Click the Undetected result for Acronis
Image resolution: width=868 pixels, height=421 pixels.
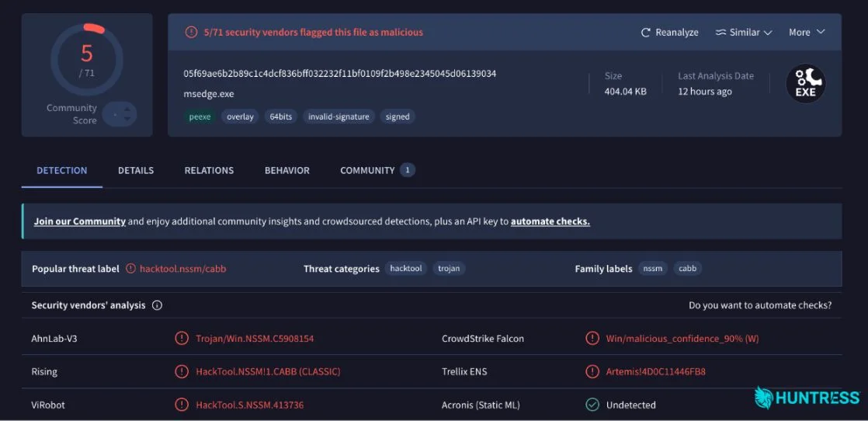[631, 405]
